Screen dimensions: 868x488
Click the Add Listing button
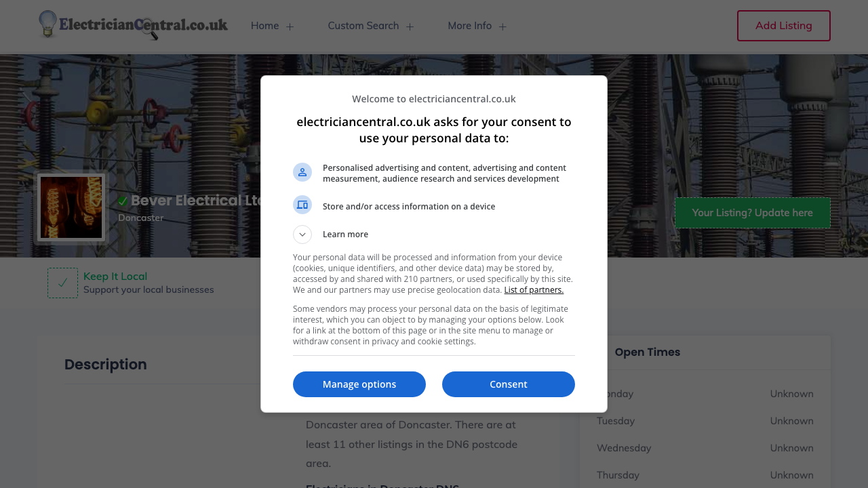tap(784, 26)
